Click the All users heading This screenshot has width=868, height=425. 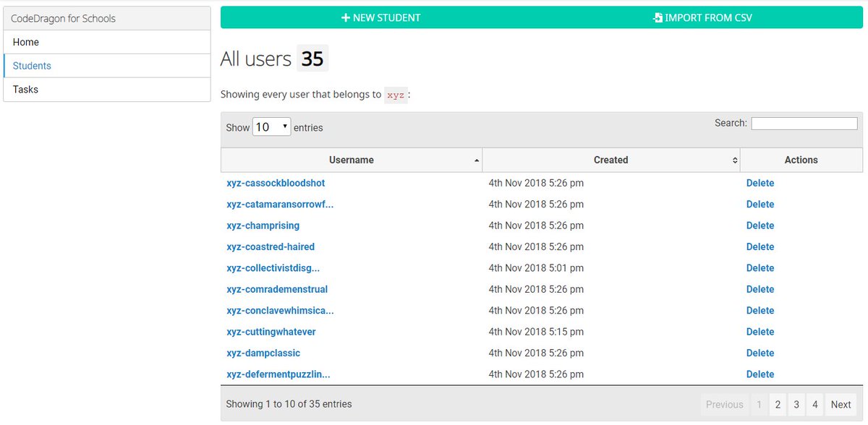tap(256, 59)
